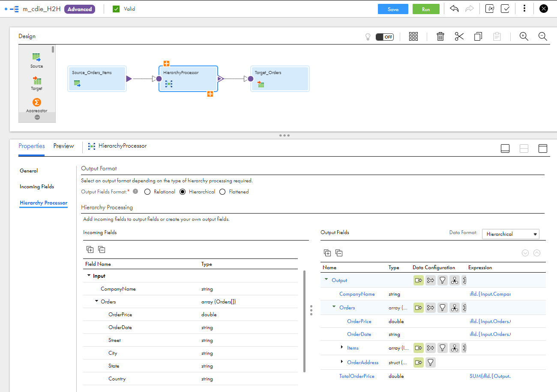Image resolution: width=557 pixels, height=392 pixels.
Task: Open the three-dot actions menu
Action: (x=524, y=9)
